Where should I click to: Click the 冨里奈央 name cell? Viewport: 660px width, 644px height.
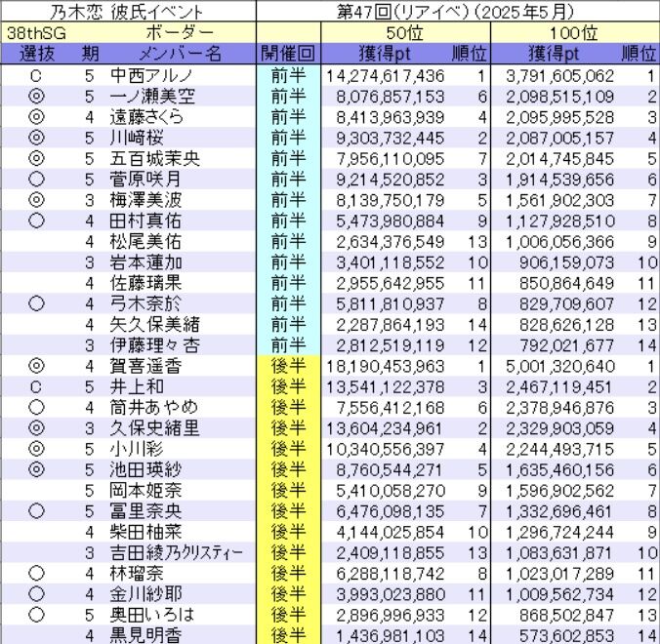[145, 511]
